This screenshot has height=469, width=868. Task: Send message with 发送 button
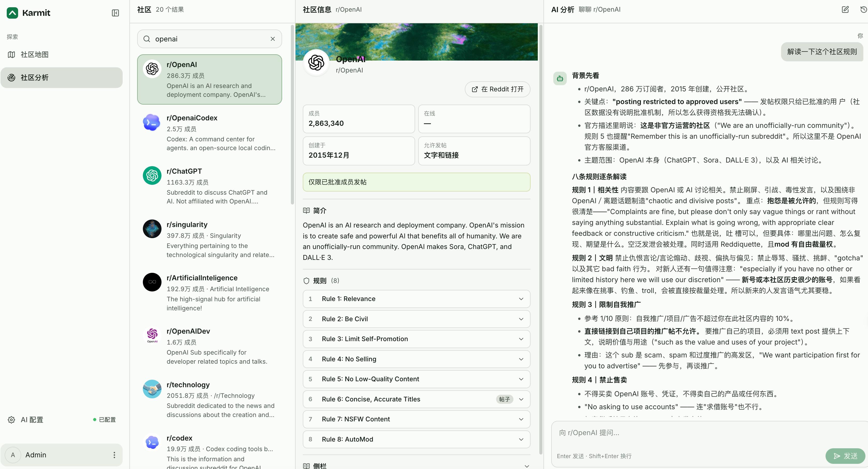pos(845,456)
